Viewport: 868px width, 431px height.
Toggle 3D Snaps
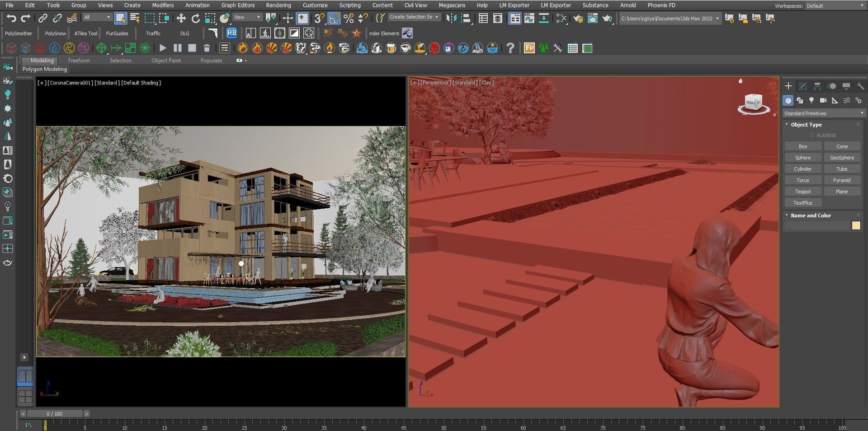(x=320, y=18)
